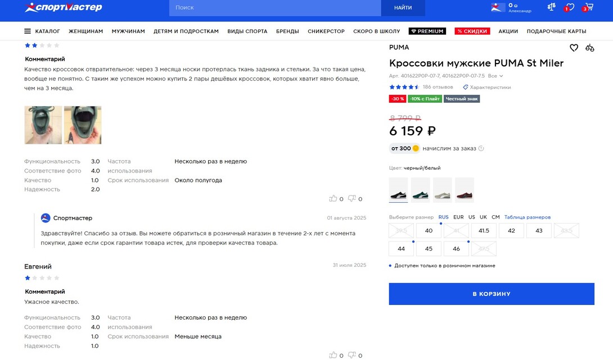Like the first review with thumbs up
Screen dimensions: 613x364
point(333,198)
